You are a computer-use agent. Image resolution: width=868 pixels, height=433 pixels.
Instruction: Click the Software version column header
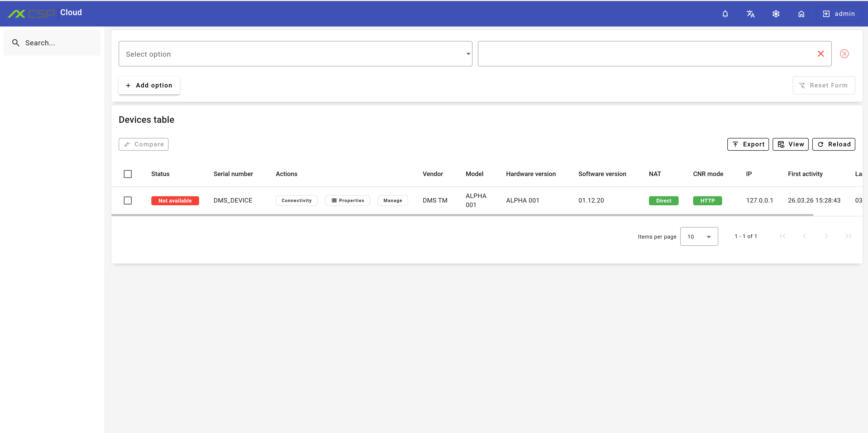click(602, 174)
